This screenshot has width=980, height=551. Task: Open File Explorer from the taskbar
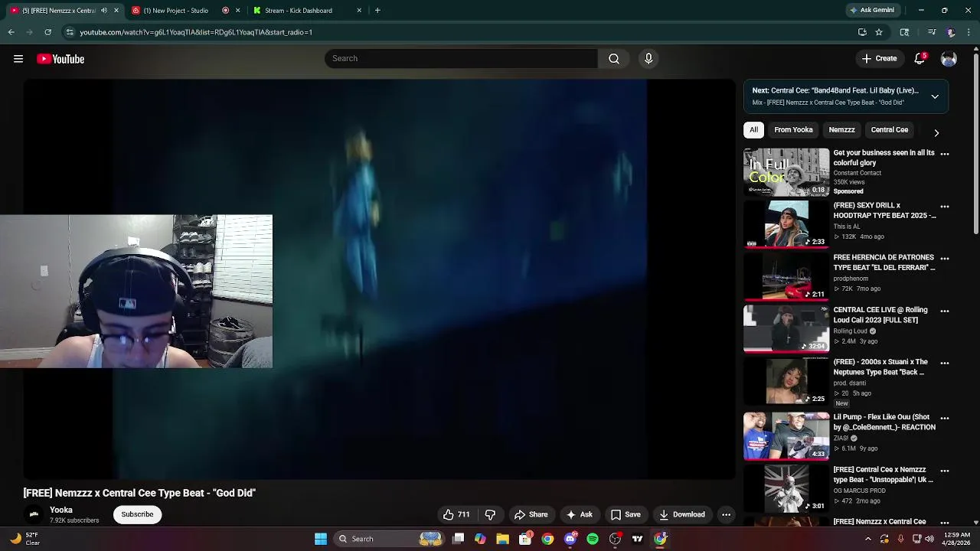(502, 539)
